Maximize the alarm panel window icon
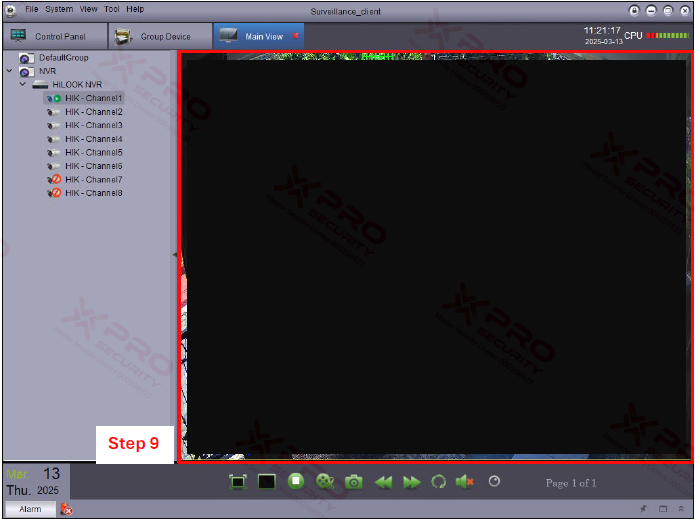This screenshot has height=519, width=695. [663, 509]
